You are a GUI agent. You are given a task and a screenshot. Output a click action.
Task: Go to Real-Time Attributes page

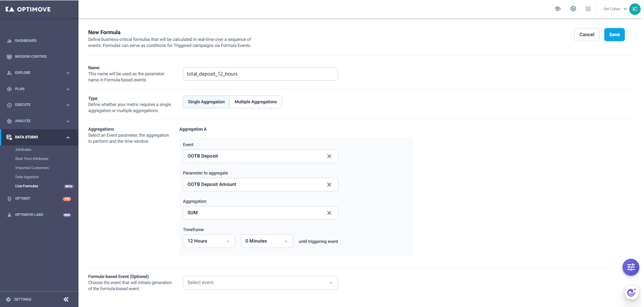coord(32,159)
